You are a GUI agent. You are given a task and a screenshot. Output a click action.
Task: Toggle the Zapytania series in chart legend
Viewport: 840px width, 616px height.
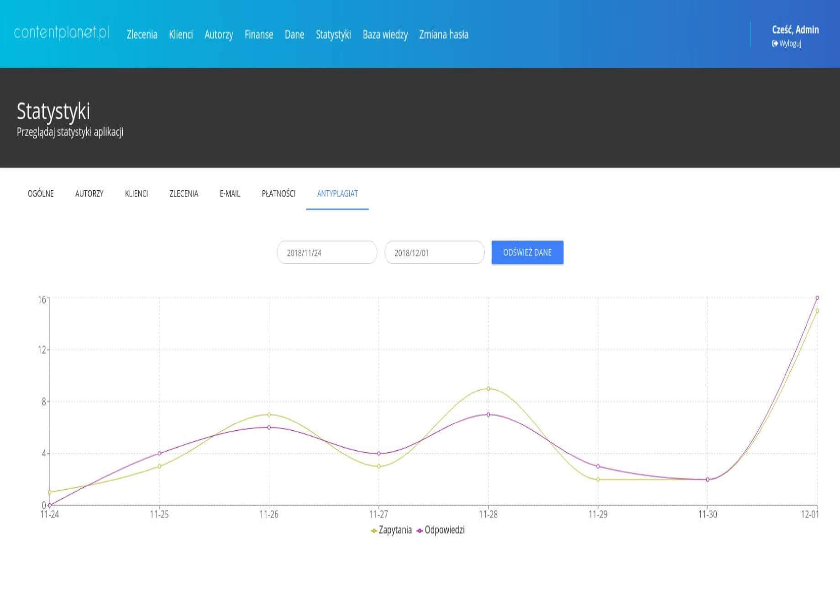(x=391, y=530)
